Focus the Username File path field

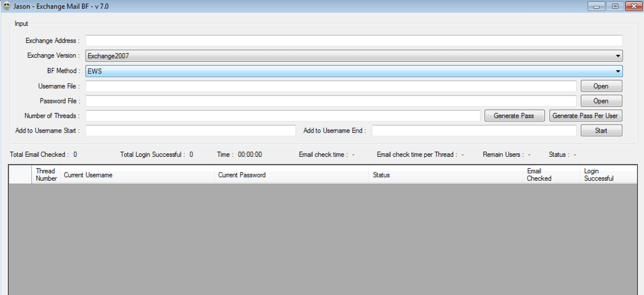tap(330, 86)
